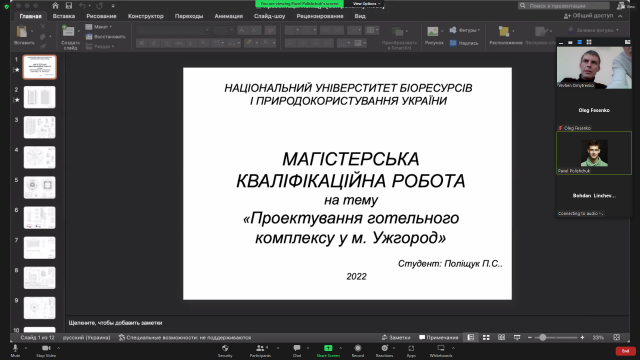Viewport: 640px width, 360px height.
Task: Open the Рисование ribbon tab
Action: tap(101, 16)
